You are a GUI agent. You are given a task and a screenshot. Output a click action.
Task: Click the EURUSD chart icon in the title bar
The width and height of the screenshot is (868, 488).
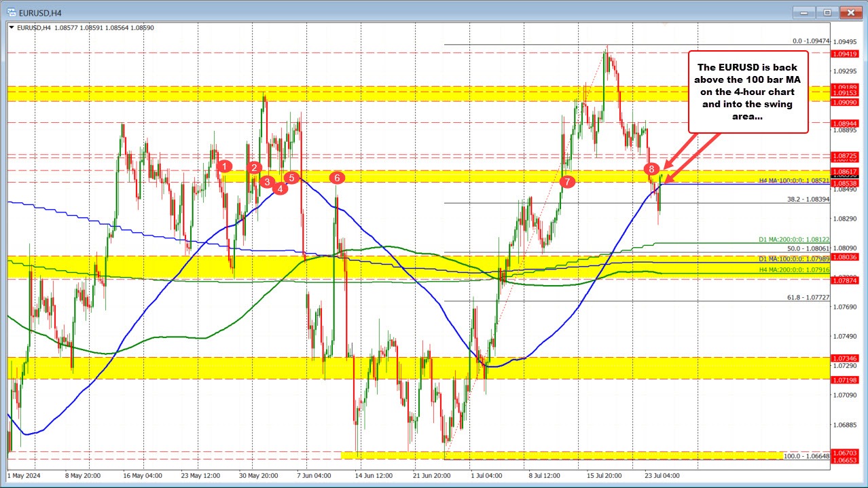click(x=12, y=12)
